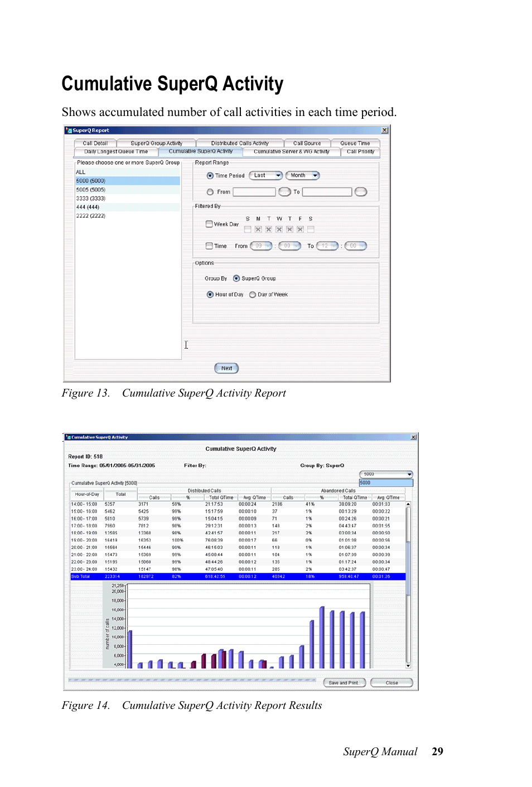Close the SuperQ Report window

click(384, 130)
